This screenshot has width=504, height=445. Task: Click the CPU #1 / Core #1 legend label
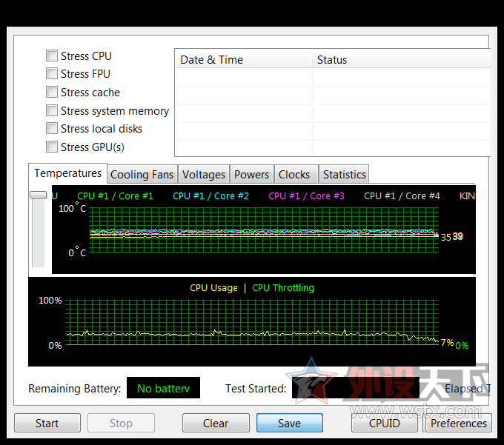tap(115, 196)
